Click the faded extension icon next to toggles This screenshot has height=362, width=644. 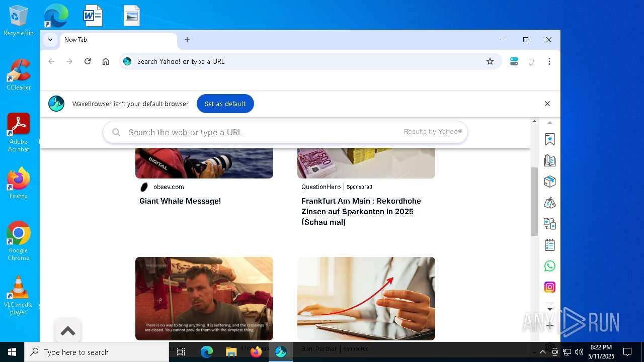pos(531,62)
